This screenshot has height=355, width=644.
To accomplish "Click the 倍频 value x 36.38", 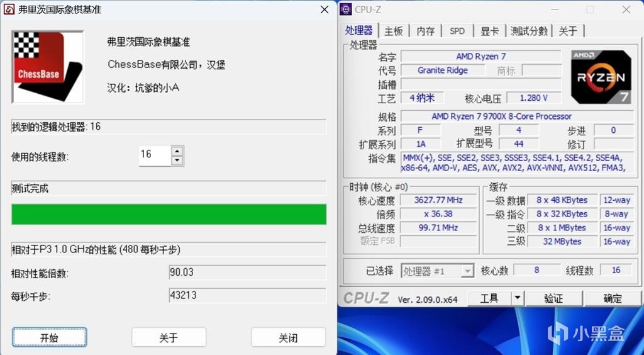I will click(x=438, y=214).
